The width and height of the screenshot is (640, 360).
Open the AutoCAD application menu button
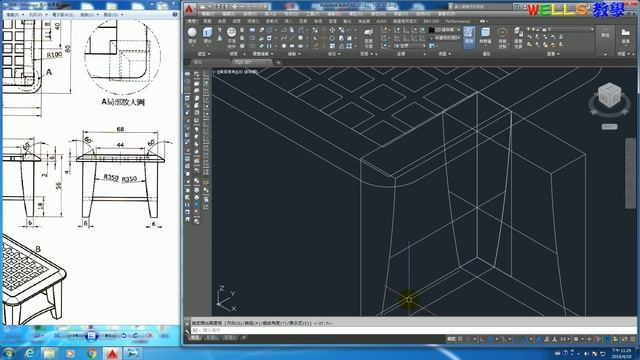click(x=189, y=9)
